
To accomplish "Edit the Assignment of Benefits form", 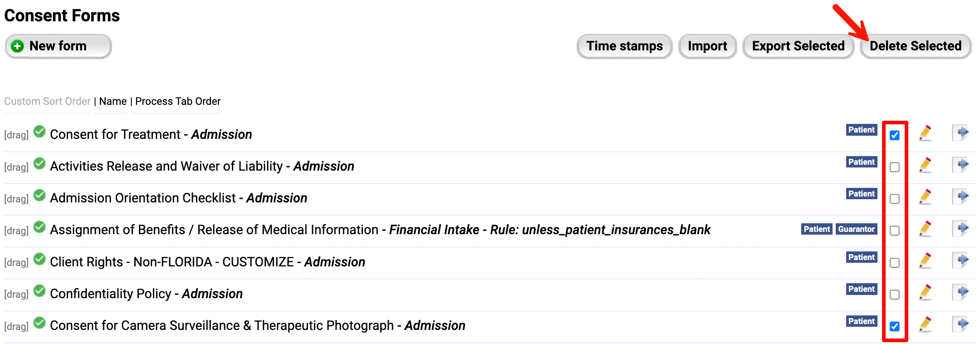I will click(x=926, y=229).
